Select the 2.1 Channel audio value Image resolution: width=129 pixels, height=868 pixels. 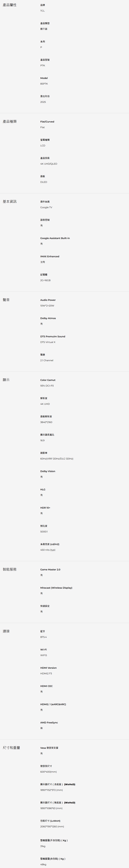click(x=47, y=360)
